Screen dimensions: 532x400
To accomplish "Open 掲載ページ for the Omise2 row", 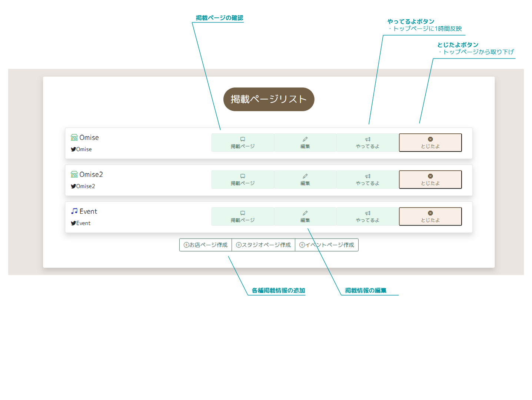I will pos(243,180).
